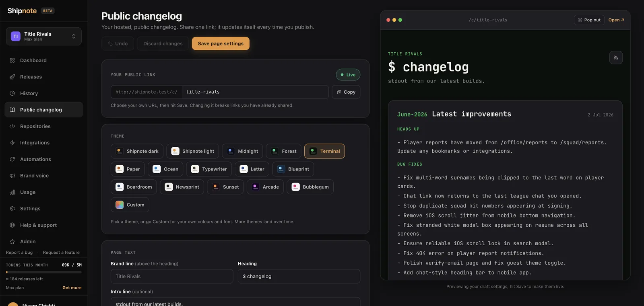The width and height of the screenshot is (644, 306).
Task: Click the Sunset theme icon
Action: pos(216,187)
